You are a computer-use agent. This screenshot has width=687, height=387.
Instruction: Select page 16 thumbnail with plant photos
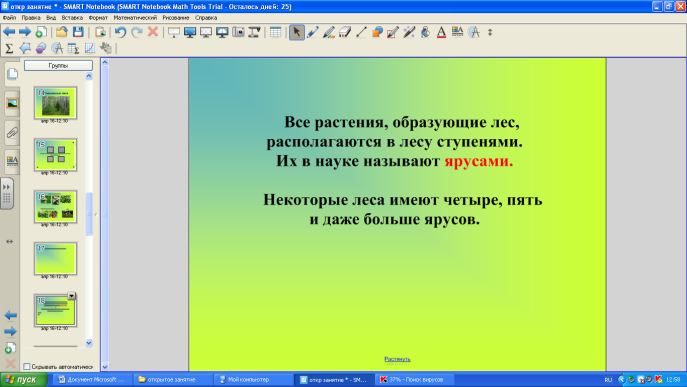pyautogui.click(x=56, y=206)
